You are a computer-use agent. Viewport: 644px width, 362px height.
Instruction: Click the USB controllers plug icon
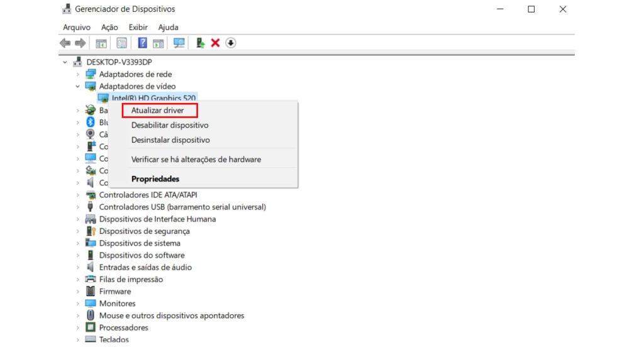91,207
